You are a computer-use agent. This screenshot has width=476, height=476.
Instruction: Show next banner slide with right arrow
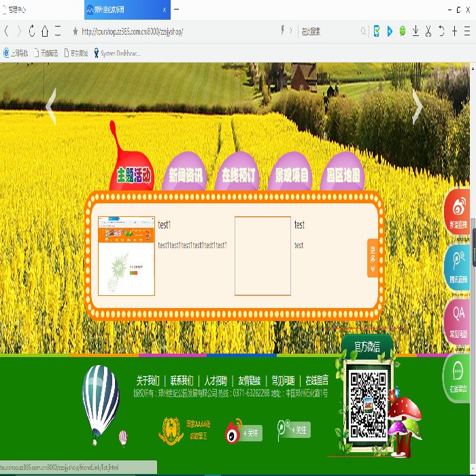point(418,107)
